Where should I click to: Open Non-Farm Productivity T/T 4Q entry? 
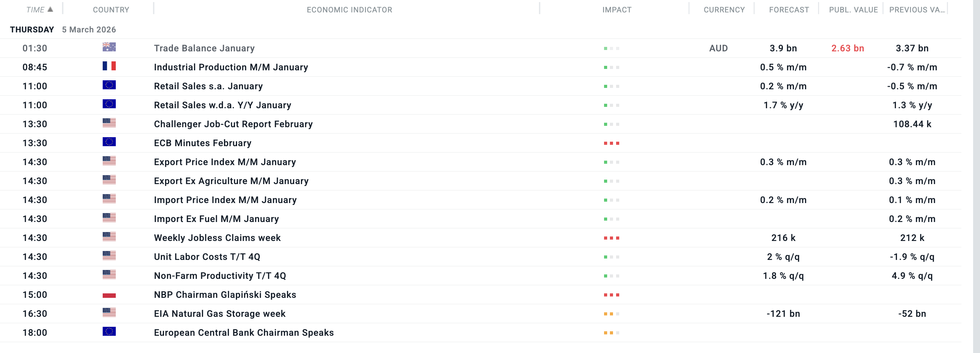pyautogui.click(x=220, y=276)
